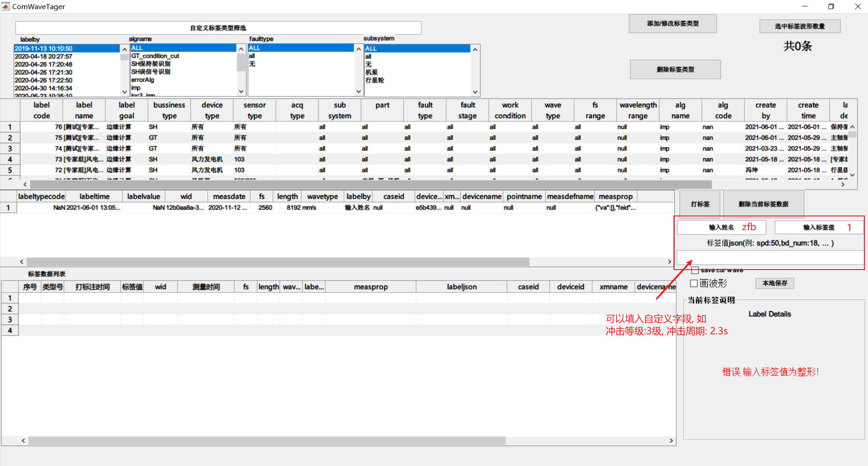Click labeltypecode table horizontal scrollbar thumb

click(278, 262)
